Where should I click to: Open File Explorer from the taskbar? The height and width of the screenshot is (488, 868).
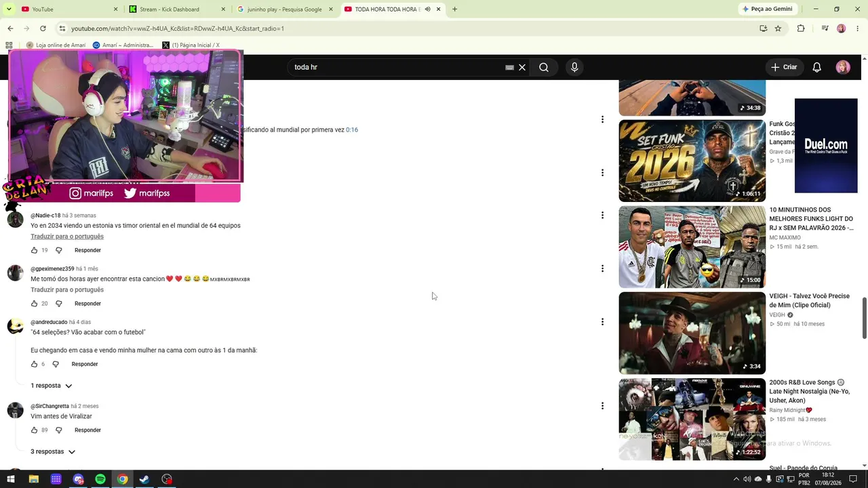[x=33, y=479]
